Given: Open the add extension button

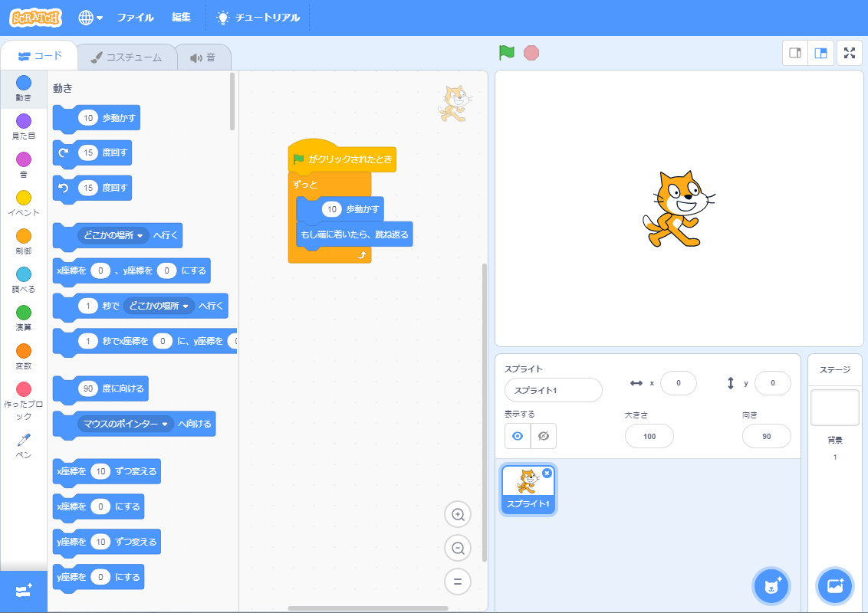Looking at the screenshot, I should coord(23,591).
